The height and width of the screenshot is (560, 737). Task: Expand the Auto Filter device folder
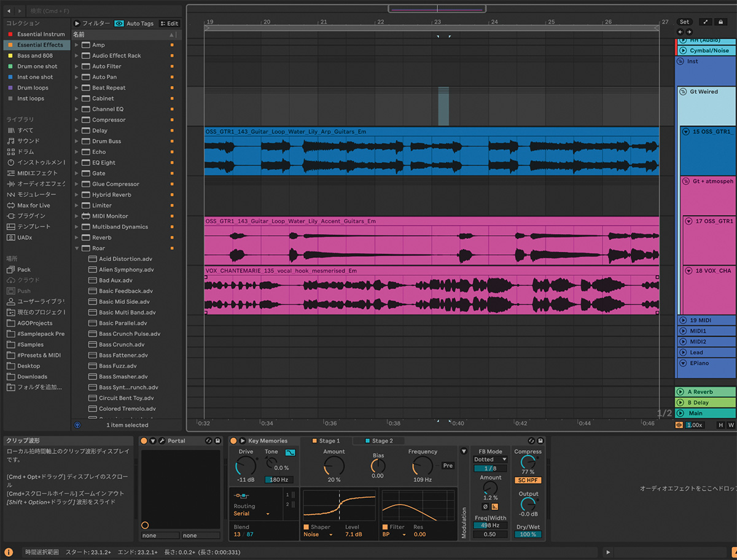(77, 66)
